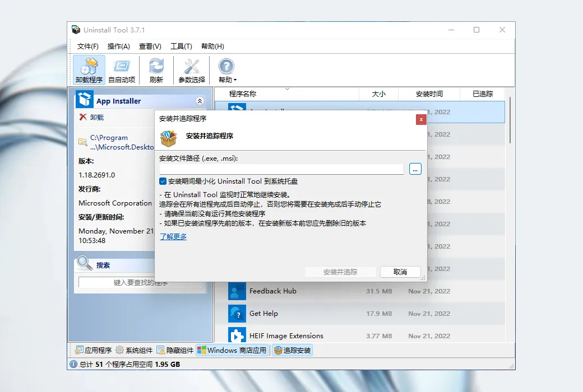Viewport: 583px width, 392px height.
Task: Click the browse '...' button
Action: 415,169
